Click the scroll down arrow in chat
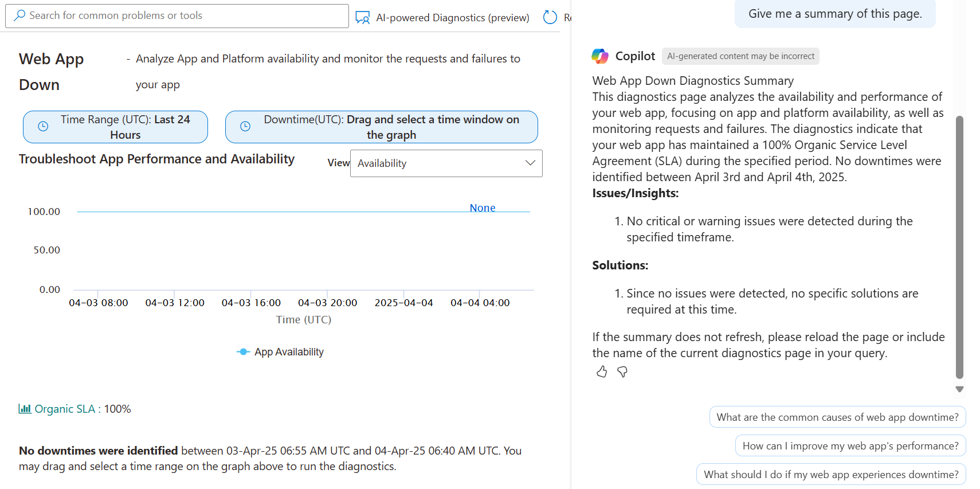This screenshot has width=980, height=489. (959, 389)
